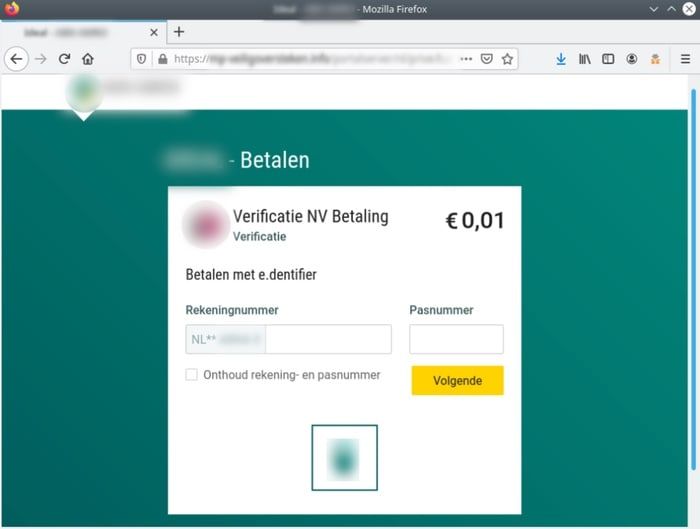Viewport: 700px width, 529px height.
Task: Reload the page with the refresh icon
Action: tap(64, 59)
